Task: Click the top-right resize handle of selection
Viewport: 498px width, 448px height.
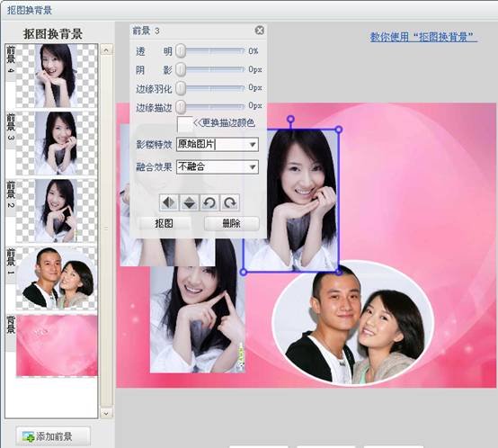Action: [339, 130]
